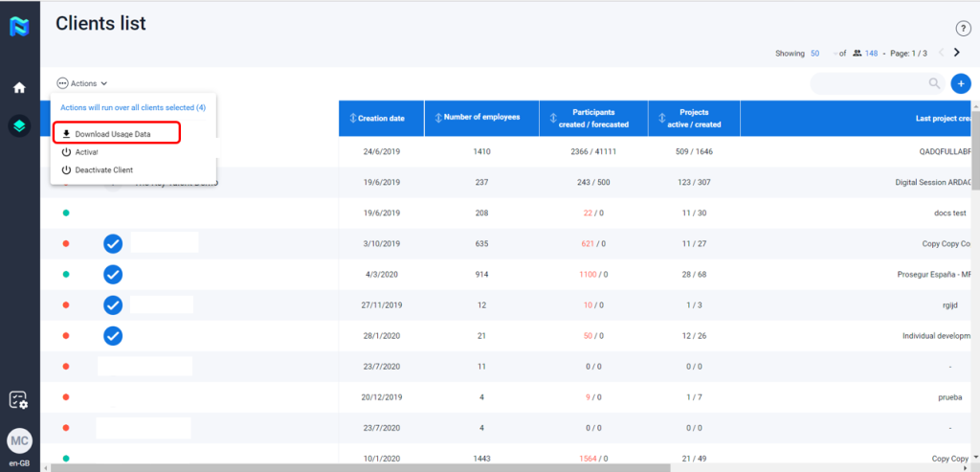Click the home icon in sidebar
This screenshot has width=980, height=472.
[x=19, y=87]
